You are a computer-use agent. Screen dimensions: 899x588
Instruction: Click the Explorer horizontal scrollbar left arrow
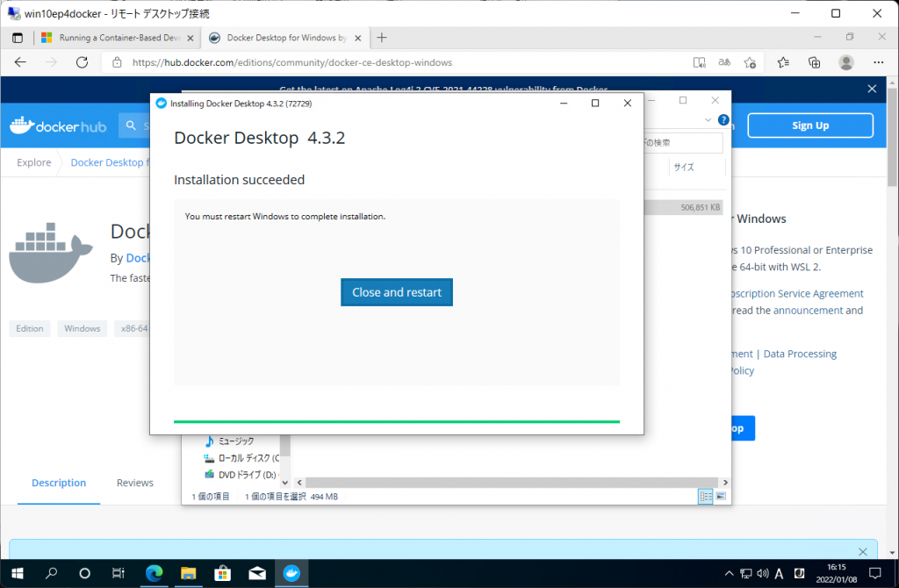click(299, 483)
